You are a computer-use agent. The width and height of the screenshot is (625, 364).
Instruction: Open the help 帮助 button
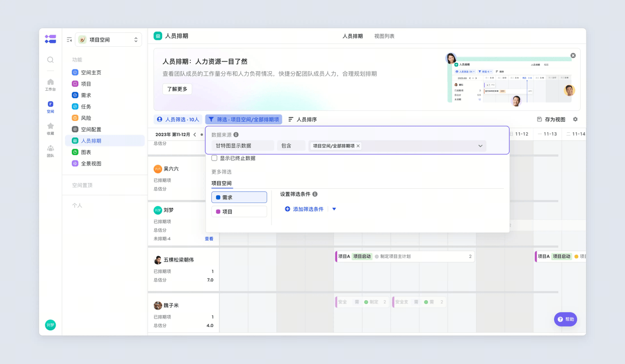pyautogui.click(x=565, y=320)
